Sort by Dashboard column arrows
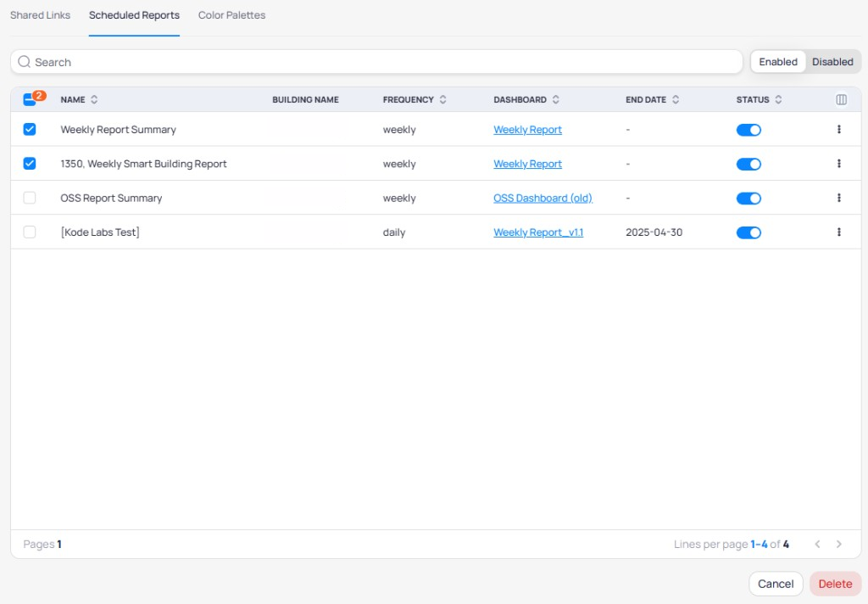The image size is (868, 604). (556, 100)
